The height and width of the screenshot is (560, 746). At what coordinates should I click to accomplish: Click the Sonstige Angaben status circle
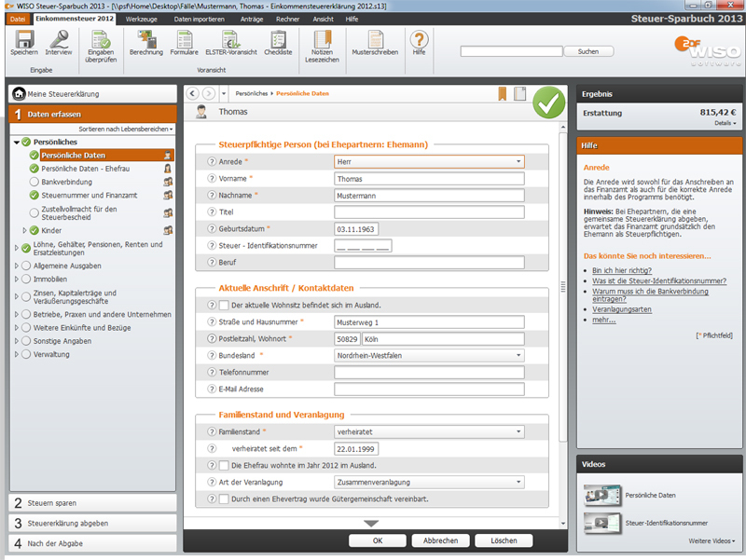pyautogui.click(x=26, y=340)
